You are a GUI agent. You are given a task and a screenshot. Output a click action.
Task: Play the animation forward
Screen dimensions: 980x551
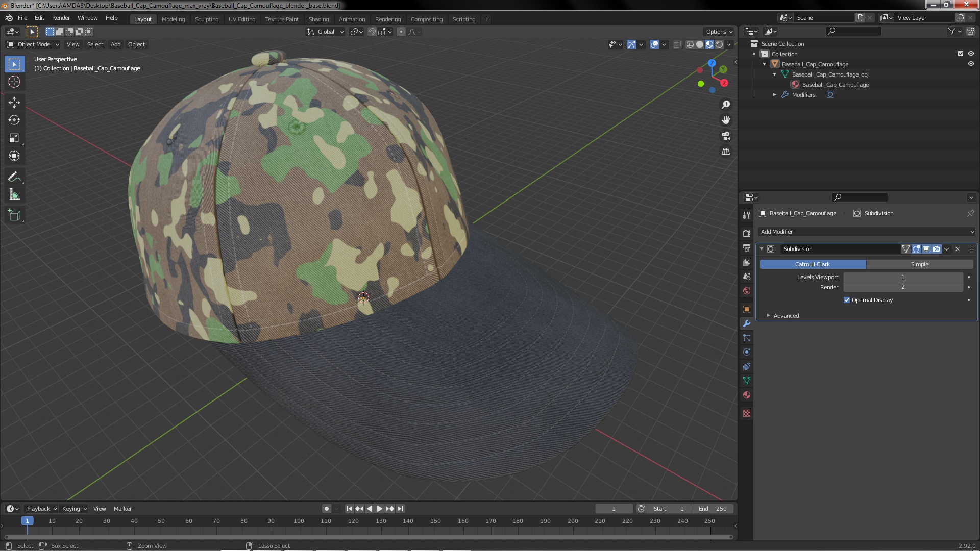coord(380,509)
